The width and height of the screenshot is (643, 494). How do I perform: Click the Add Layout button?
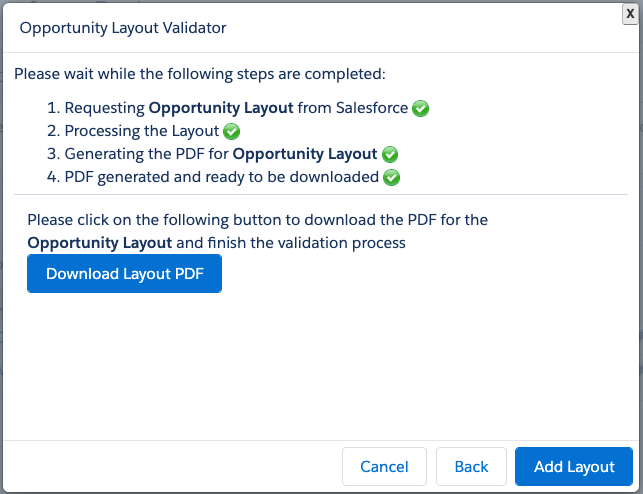point(574,466)
